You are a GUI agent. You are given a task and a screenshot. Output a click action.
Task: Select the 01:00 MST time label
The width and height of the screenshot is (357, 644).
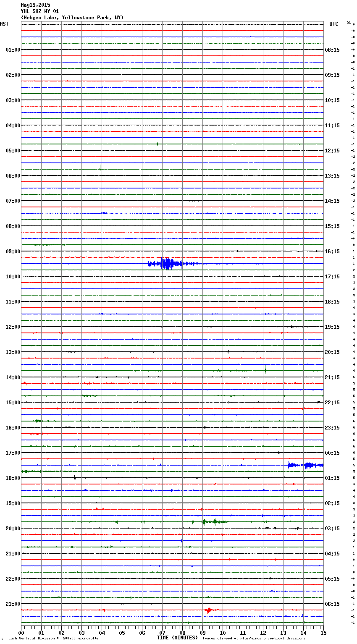coord(13,50)
